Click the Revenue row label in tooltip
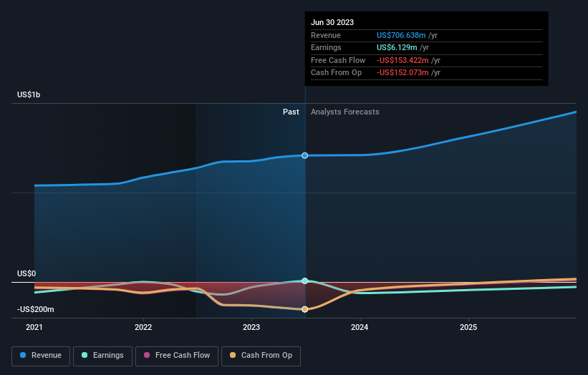The image size is (588, 375). tap(326, 35)
